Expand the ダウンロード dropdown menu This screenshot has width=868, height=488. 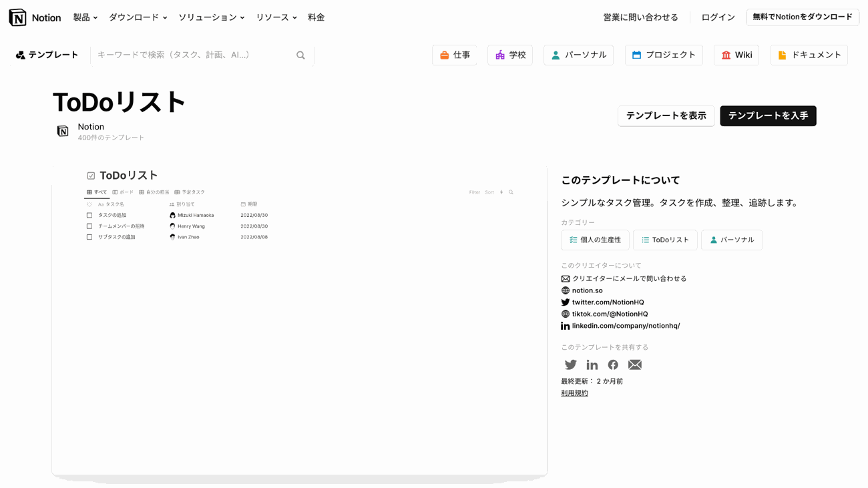(x=138, y=17)
